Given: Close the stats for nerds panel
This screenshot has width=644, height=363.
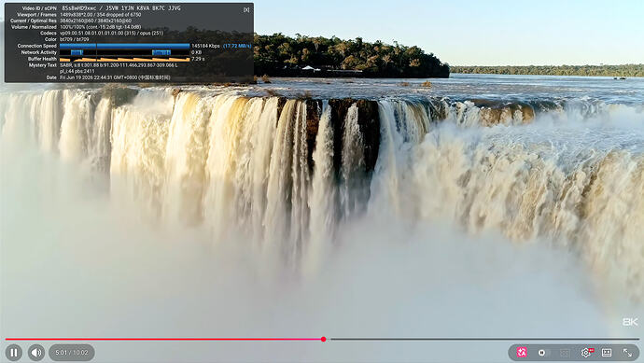Looking at the screenshot, I should point(246,9).
